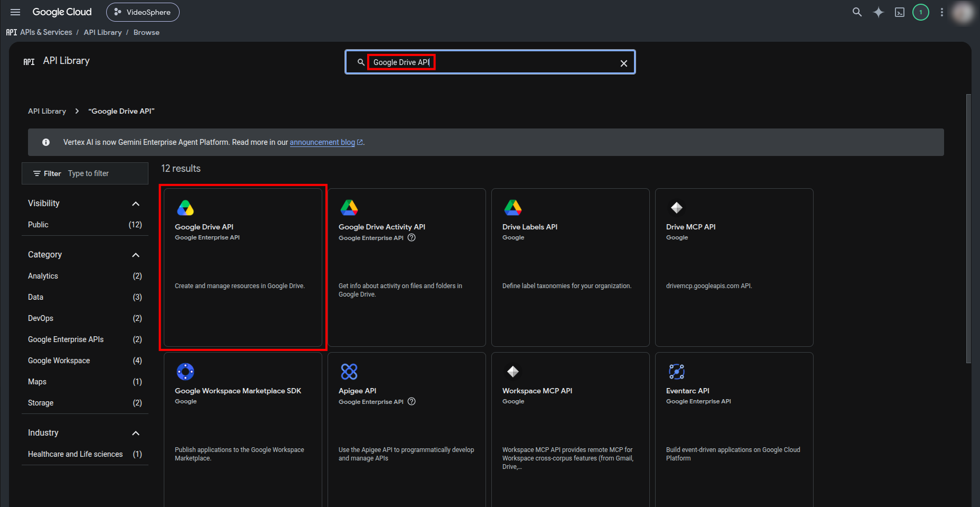Filter by Data category
Image resolution: width=980 pixels, height=507 pixels.
pyautogui.click(x=85, y=297)
